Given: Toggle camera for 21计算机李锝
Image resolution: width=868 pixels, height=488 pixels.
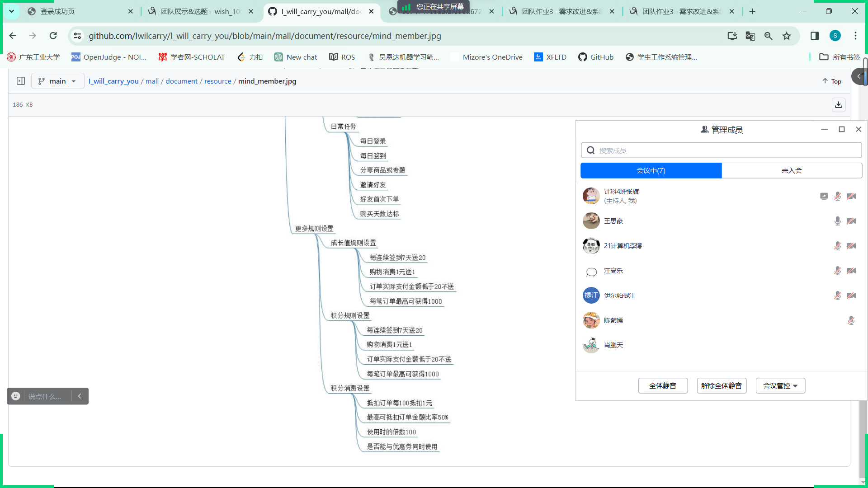Looking at the screenshot, I should (851, 246).
